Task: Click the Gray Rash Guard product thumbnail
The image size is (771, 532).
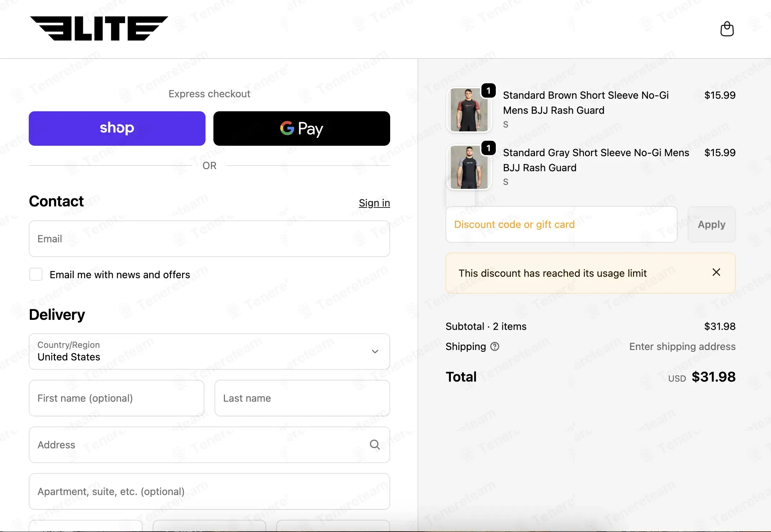Action: click(x=469, y=167)
